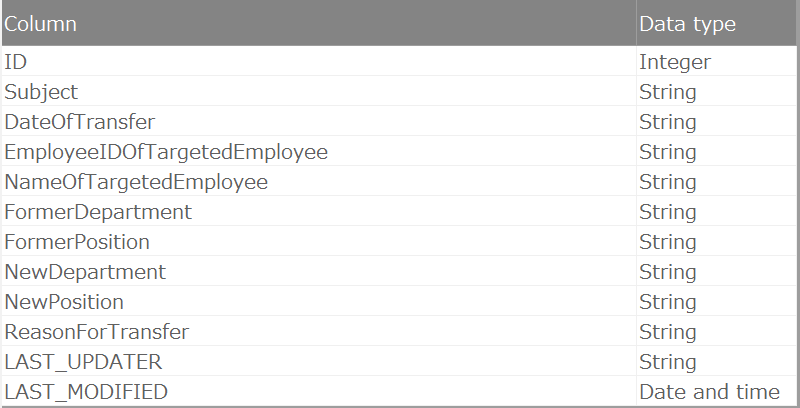Click String type beside Subject
Image resolution: width=800 pixels, height=408 pixels.
tap(668, 92)
